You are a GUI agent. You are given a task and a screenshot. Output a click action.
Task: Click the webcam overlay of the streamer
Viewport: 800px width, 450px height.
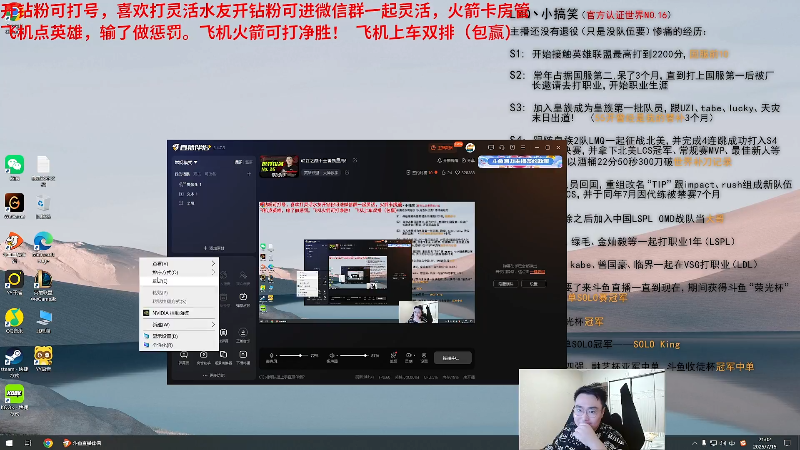pyautogui.click(x=592, y=409)
